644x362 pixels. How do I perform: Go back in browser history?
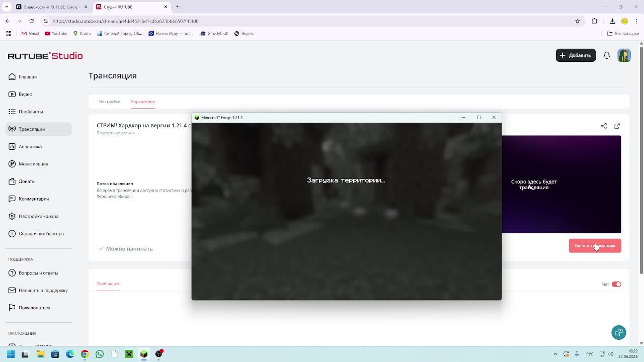coord(8,21)
